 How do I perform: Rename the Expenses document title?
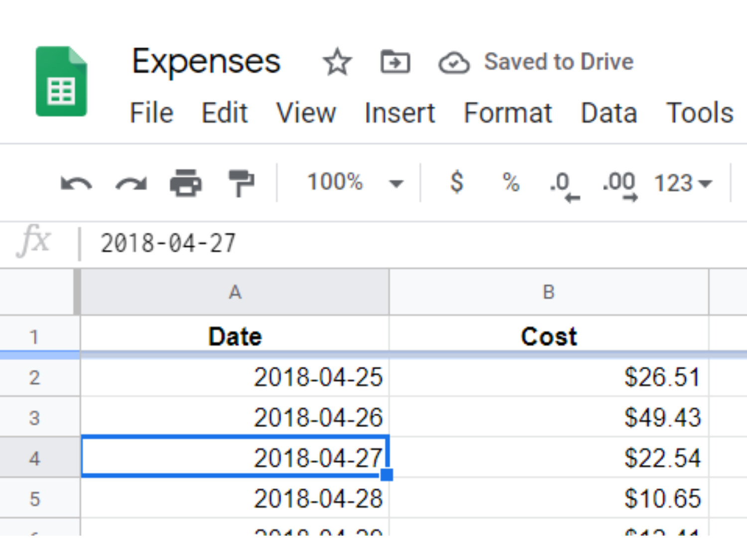point(206,62)
